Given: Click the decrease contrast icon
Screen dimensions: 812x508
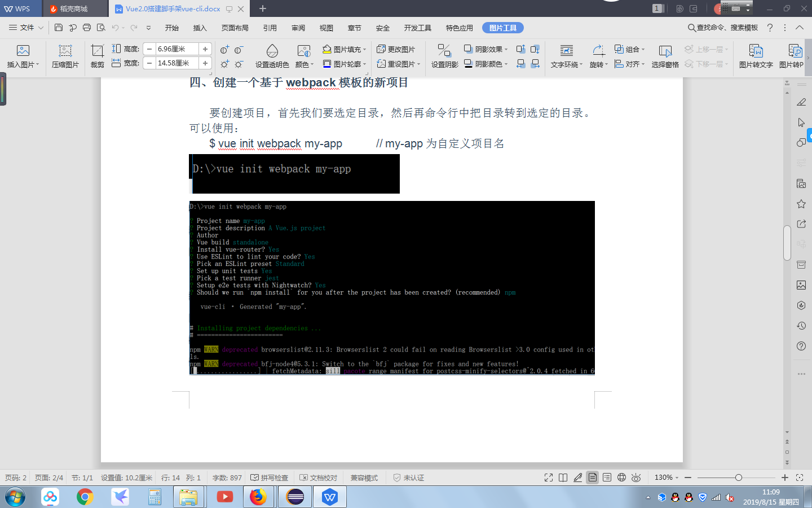Looking at the screenshot, I should [239, 50].
